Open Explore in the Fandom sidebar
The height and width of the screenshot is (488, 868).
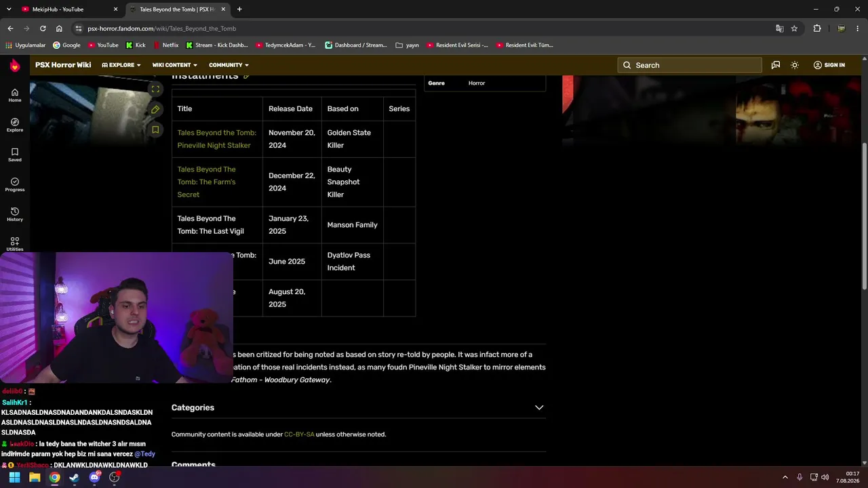[15, 125]
